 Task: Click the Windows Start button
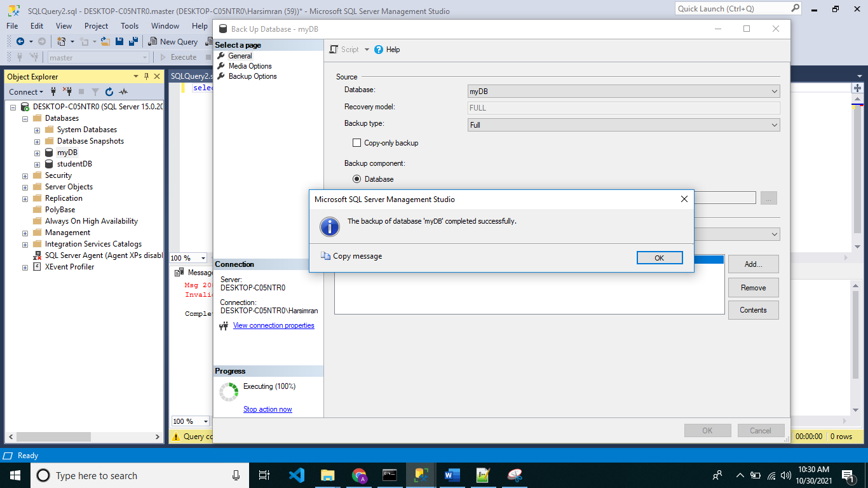click(x=15, y=475)
